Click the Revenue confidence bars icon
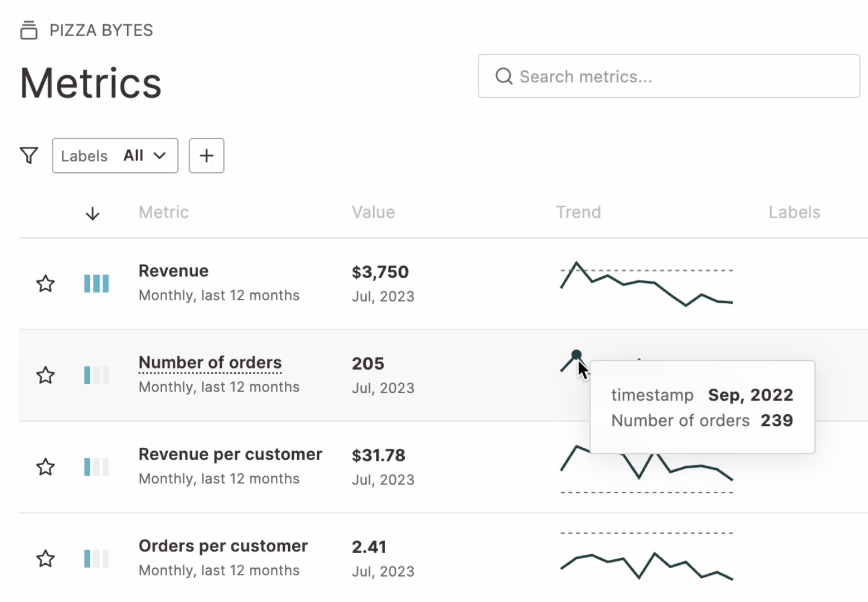The height and width of the screenshot is (602, 868). click(x=96, y=284)
